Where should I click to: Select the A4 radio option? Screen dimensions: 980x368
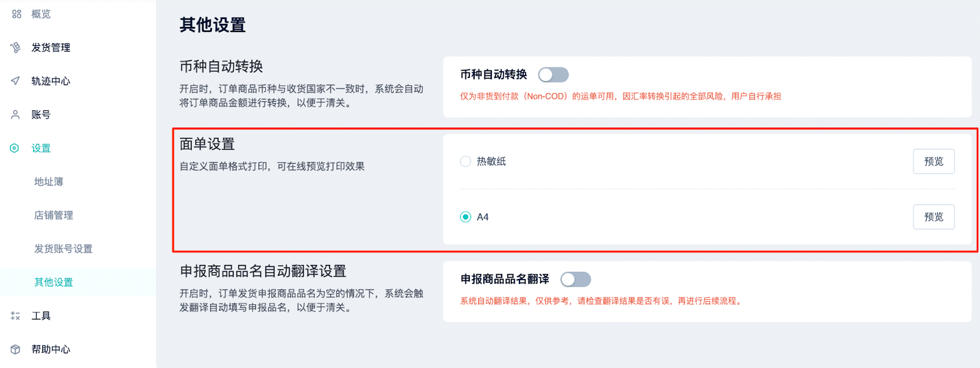(x=466, y=217)
